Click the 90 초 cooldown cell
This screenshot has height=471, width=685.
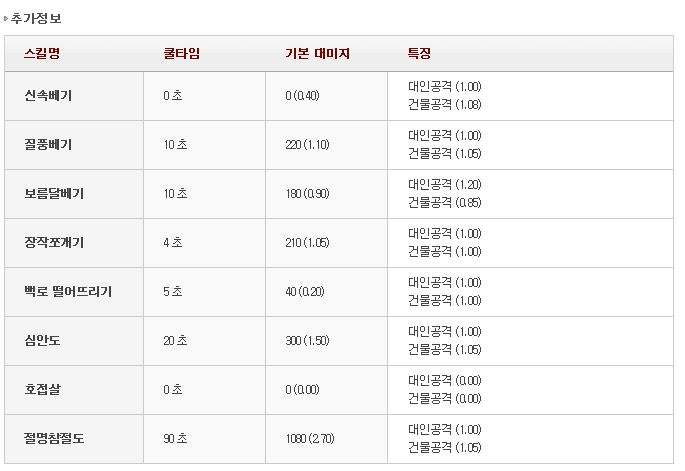coord(175,439)
